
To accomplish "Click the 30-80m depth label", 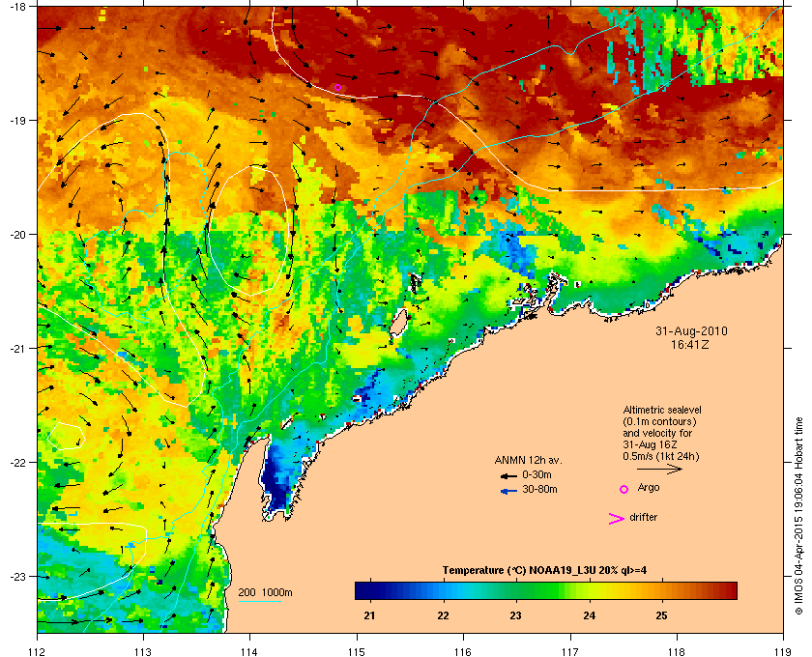I will coord(539,489).
